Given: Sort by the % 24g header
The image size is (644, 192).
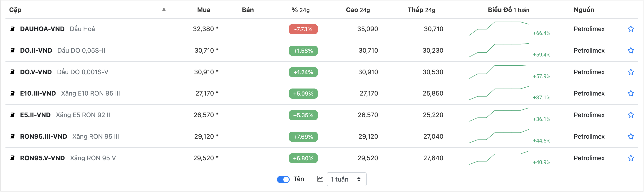Looking at the screenshot, I should [300, 10].
